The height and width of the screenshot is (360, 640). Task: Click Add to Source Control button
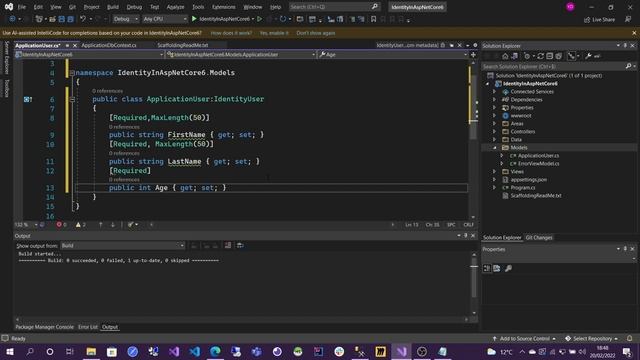[524, 338]
